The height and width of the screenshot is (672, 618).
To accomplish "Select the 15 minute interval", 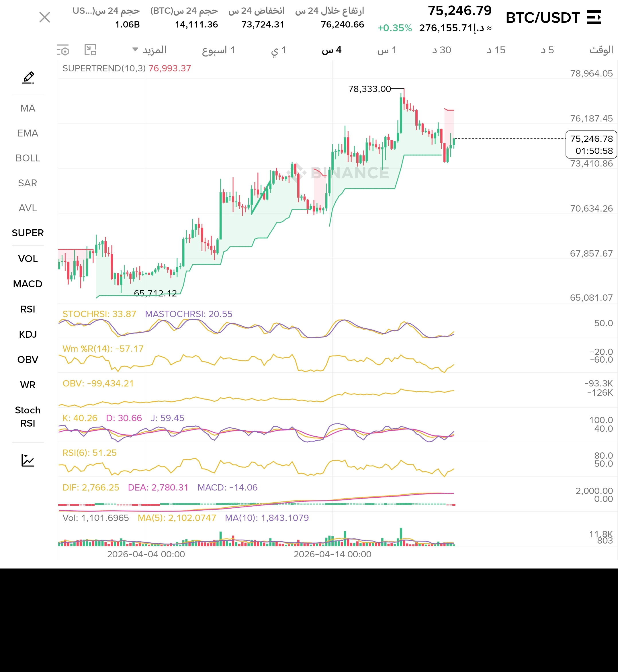I will pos(496,50).
